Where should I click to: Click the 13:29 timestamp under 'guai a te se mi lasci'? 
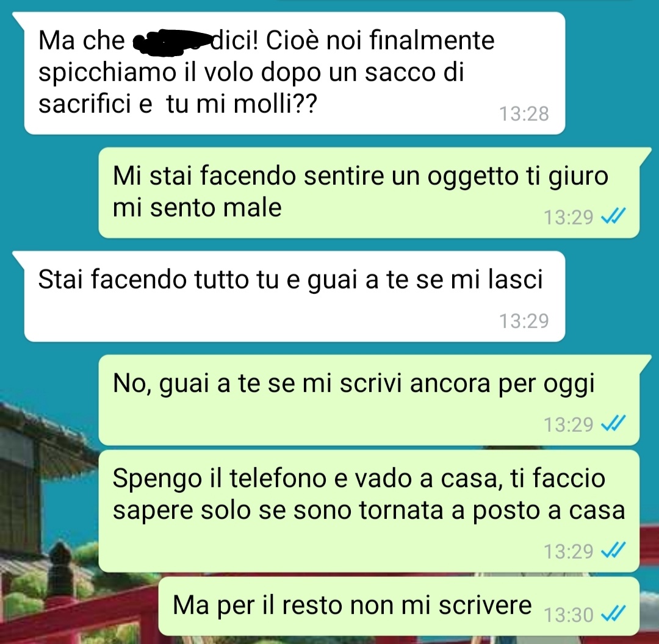coord(524,321)
